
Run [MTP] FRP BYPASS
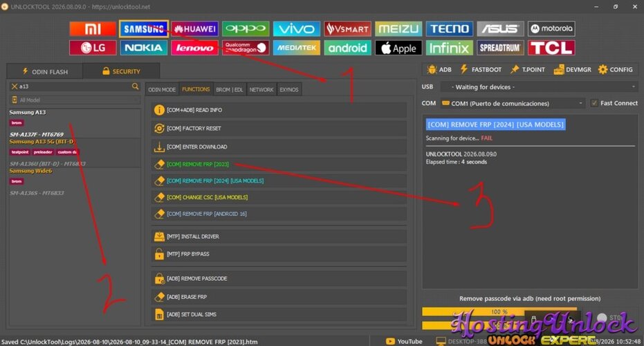click(279, 254)
